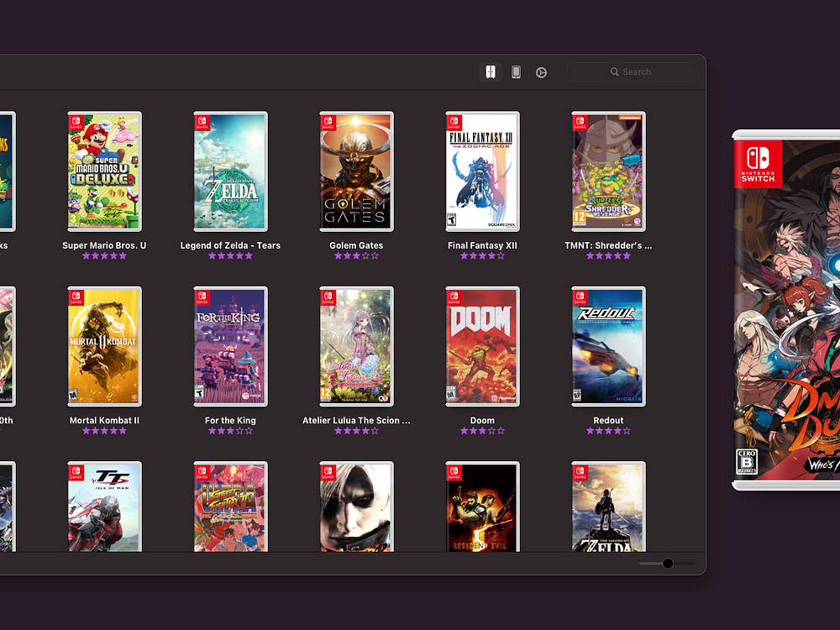Viewport: 840px width, 630px height.
Task: Click the 'Doom' title text
Action: click(x=482, y=421)
